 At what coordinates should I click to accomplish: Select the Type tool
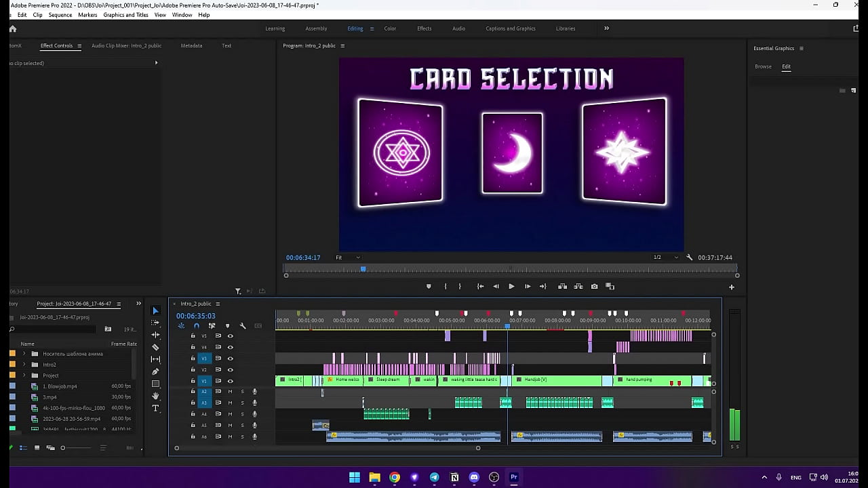(155, 407)
